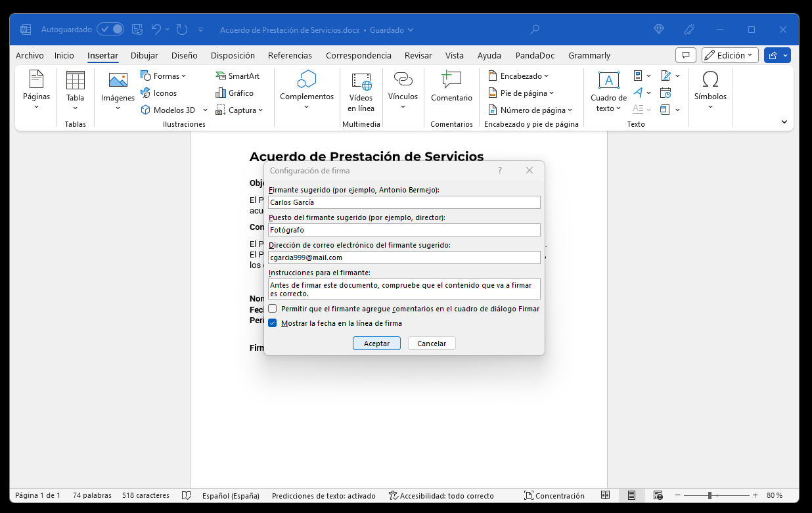Open the search magnifier in title bar

point(535,30)
